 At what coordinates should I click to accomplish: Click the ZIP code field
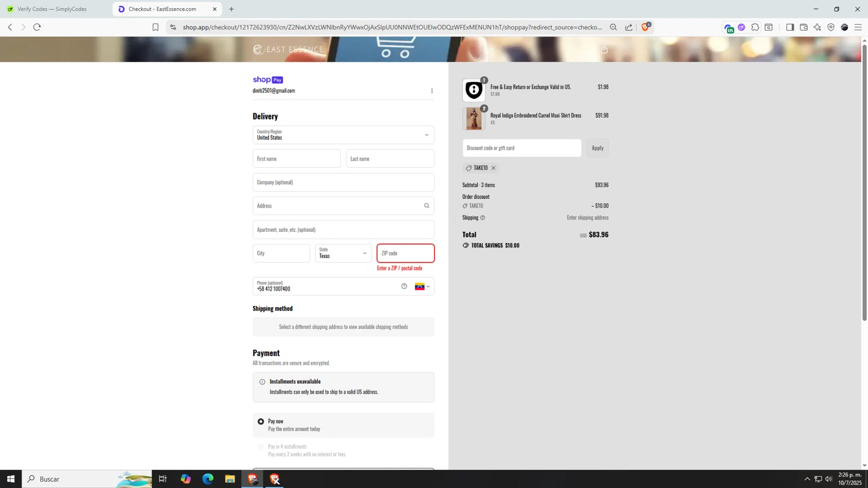pos(406,253)
